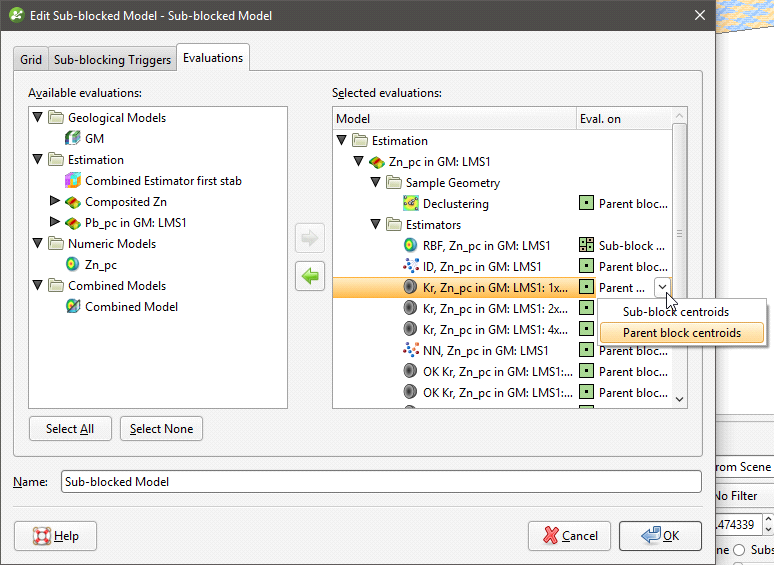Viewport: 774px width, 565px height.
Task: Click the sub-block grid icon for RBF row
Action: coord(587,245)
